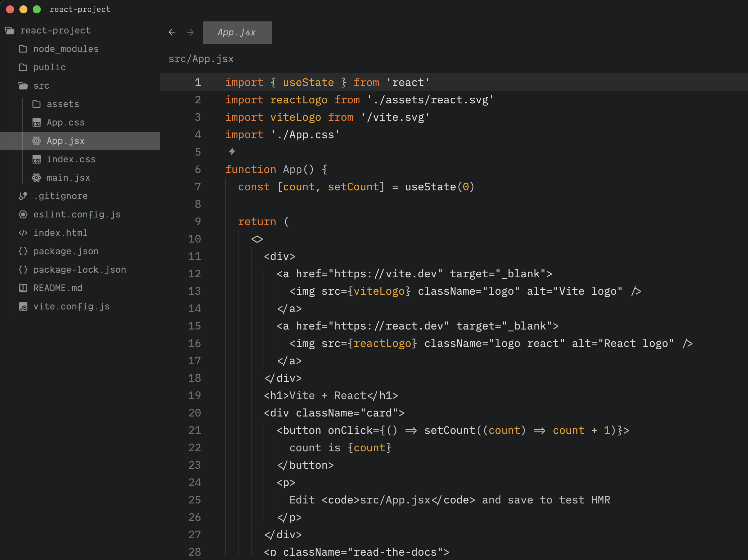This screenshot has height=560, width=748.
Task: Expand the public folder
Action: [x=23, y=67]
